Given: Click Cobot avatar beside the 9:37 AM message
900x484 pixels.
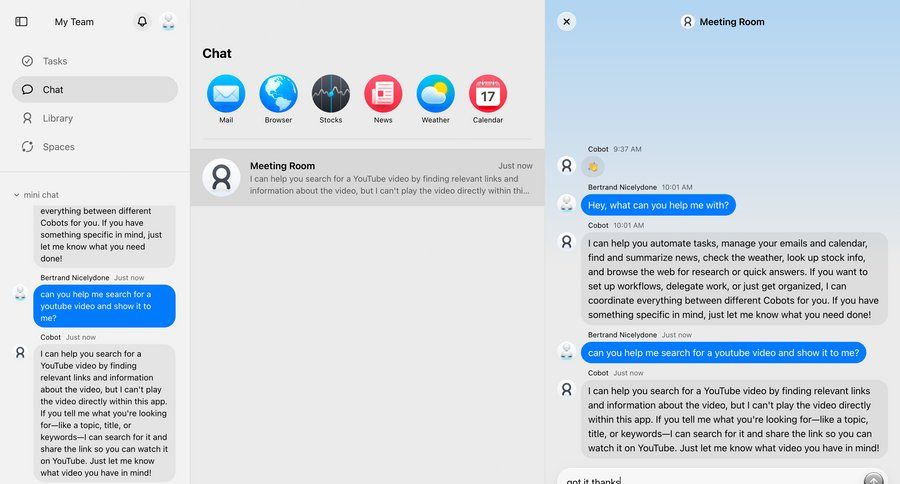Looking at the screenshot, I should [x=567, y=166].
